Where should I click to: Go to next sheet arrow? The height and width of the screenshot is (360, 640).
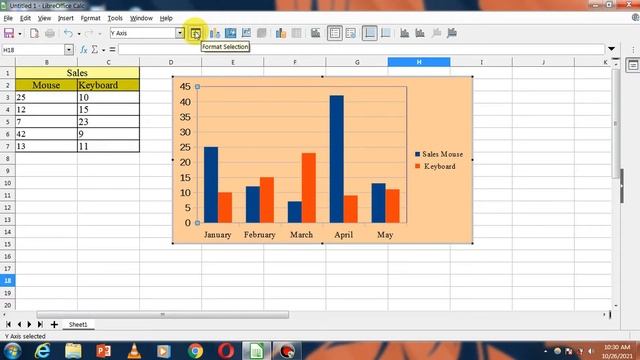point(29,324)
